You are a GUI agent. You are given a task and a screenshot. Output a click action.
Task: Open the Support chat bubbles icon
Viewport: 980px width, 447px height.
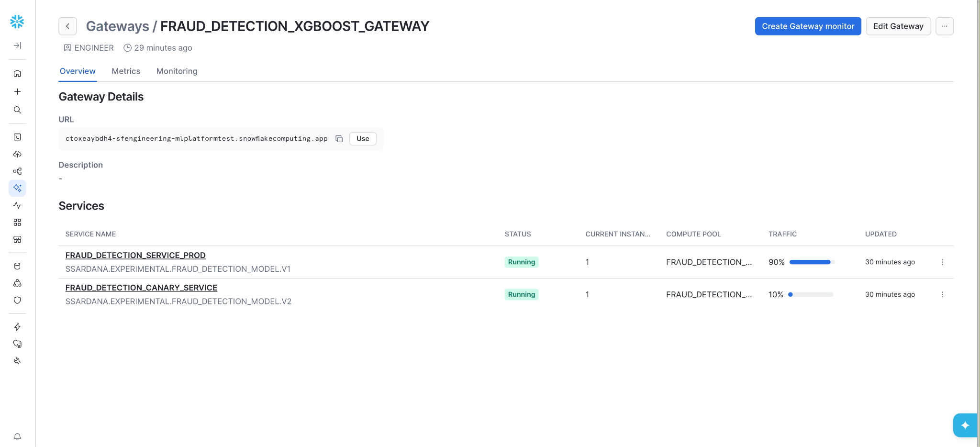(x=17, y=344)
